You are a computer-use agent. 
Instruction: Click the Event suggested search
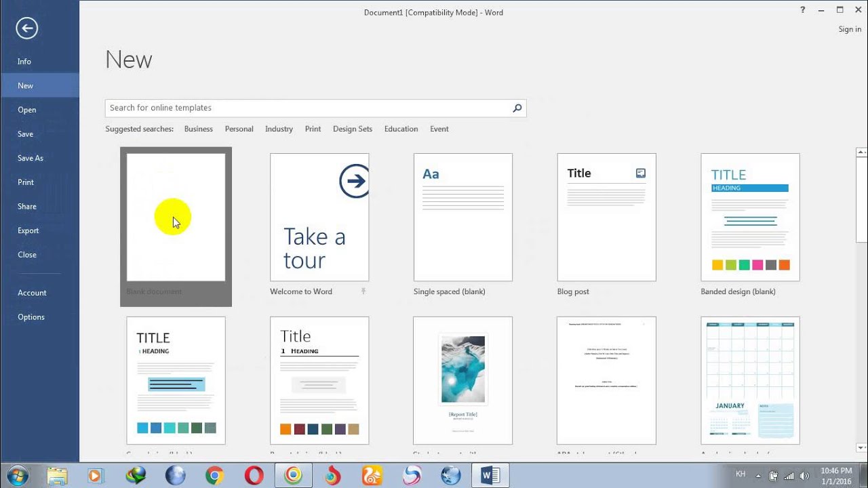click(x=439, y=129)
